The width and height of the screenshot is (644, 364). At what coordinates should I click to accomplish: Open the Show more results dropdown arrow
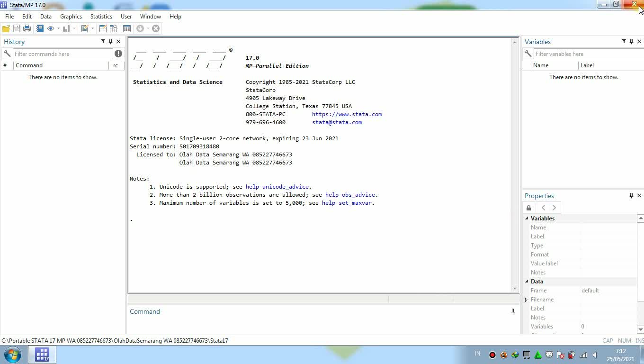(x=148, y=28)
